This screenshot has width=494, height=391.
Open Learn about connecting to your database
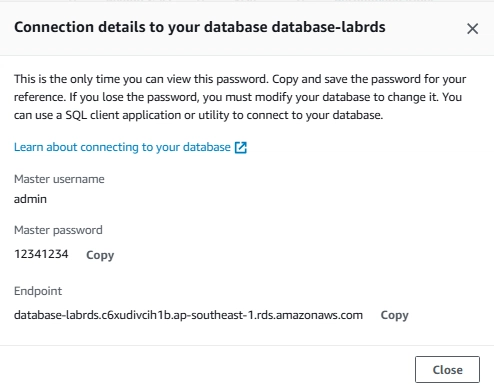pyautogui.click(x=122, y=147)
